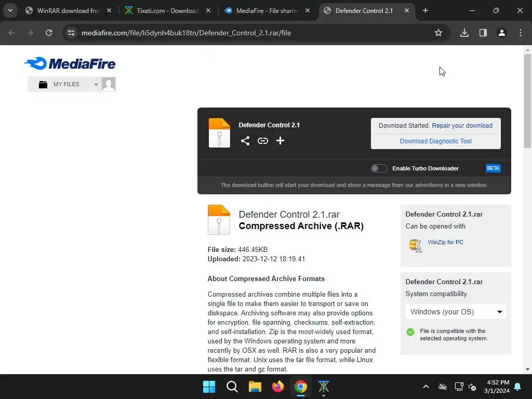Click the muted volume icon in tray
Screen dimensions: 532x399
coord(472,387)
